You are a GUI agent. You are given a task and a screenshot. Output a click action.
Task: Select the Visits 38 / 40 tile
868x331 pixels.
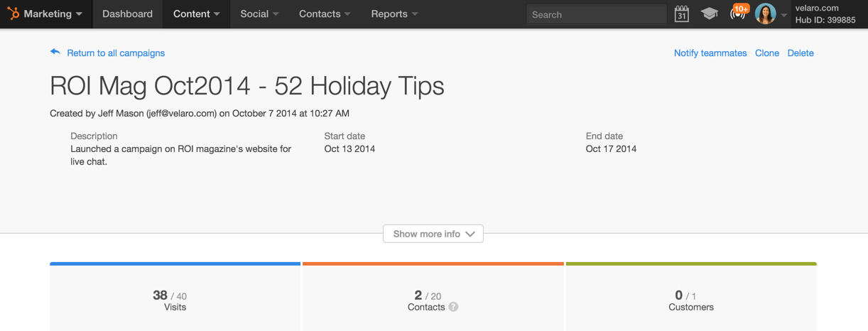point(175,298)
